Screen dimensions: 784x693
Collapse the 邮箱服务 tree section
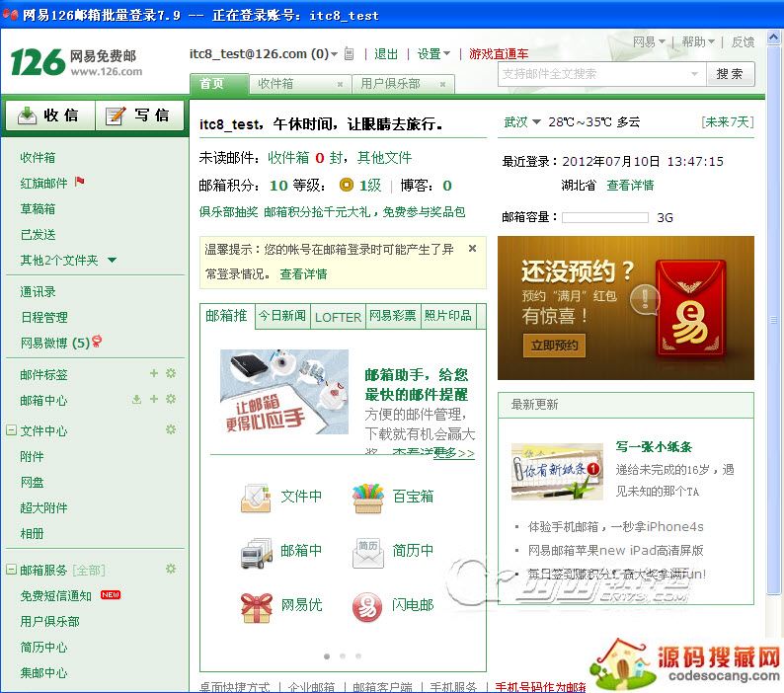(x=11, y=569)
